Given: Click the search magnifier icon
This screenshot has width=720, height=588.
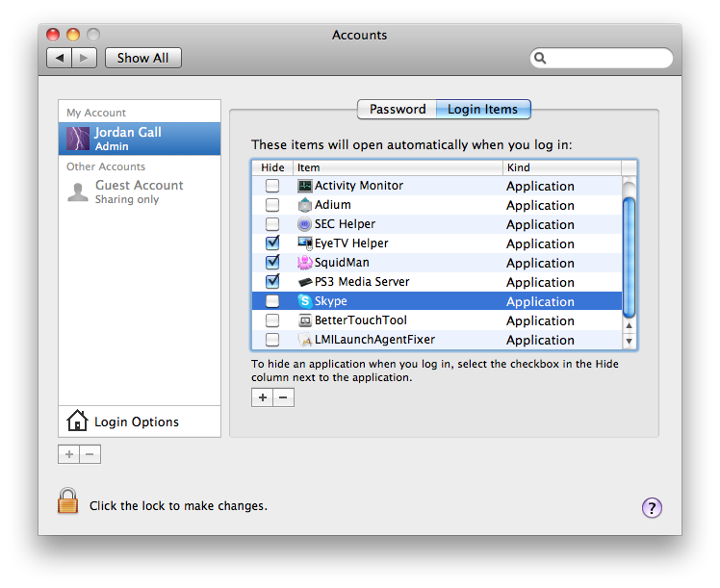Looking at the screenshot, I should 540,59.
